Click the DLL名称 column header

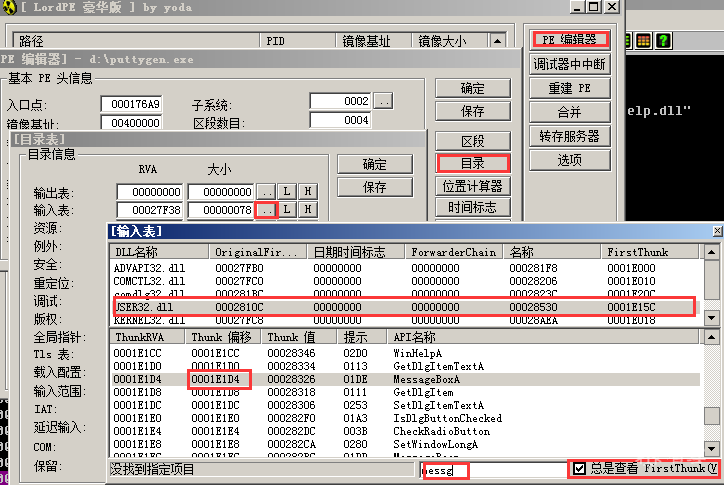160,252
